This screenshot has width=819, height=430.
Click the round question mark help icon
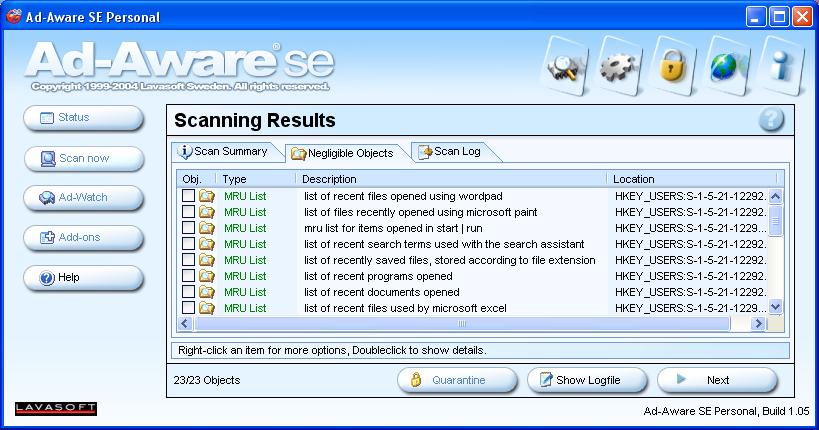pos(771,120)
